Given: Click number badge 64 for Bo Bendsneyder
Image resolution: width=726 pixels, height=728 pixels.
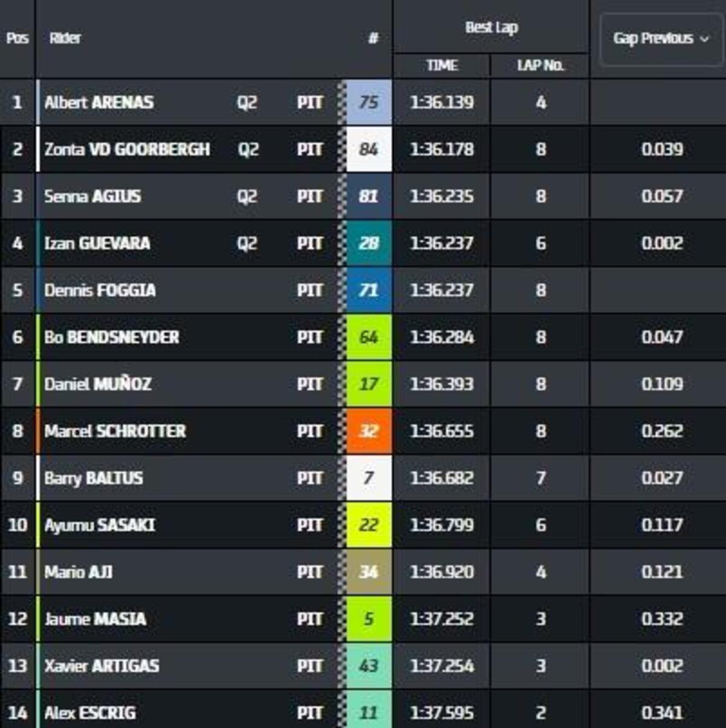Looking at the screenshot, I should (x=368, y=337).
